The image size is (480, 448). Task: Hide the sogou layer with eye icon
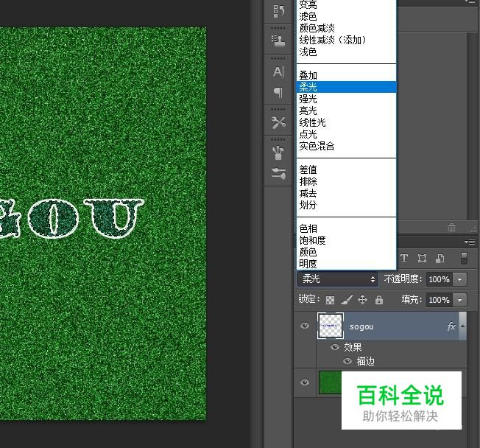[305, 326]
